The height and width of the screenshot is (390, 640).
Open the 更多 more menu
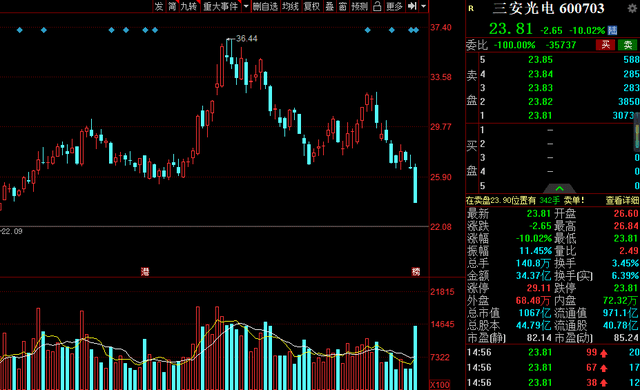point(394,6)
